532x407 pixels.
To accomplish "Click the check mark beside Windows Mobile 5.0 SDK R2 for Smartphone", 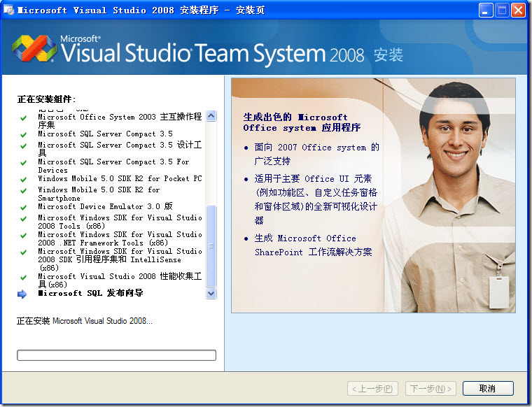I will coord(23,191).
